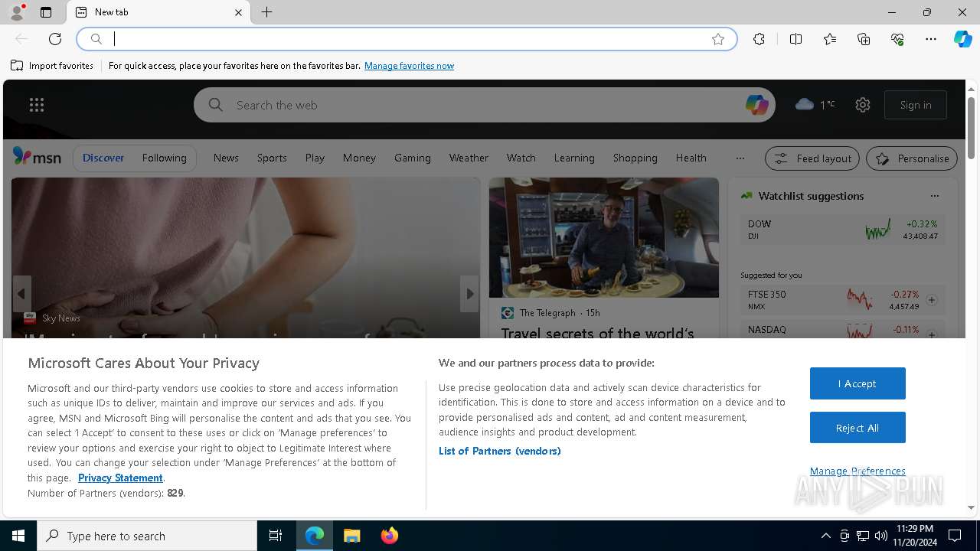Open Edge Settings and more menu
980x551 pixels.
click(x=931, y=39)
